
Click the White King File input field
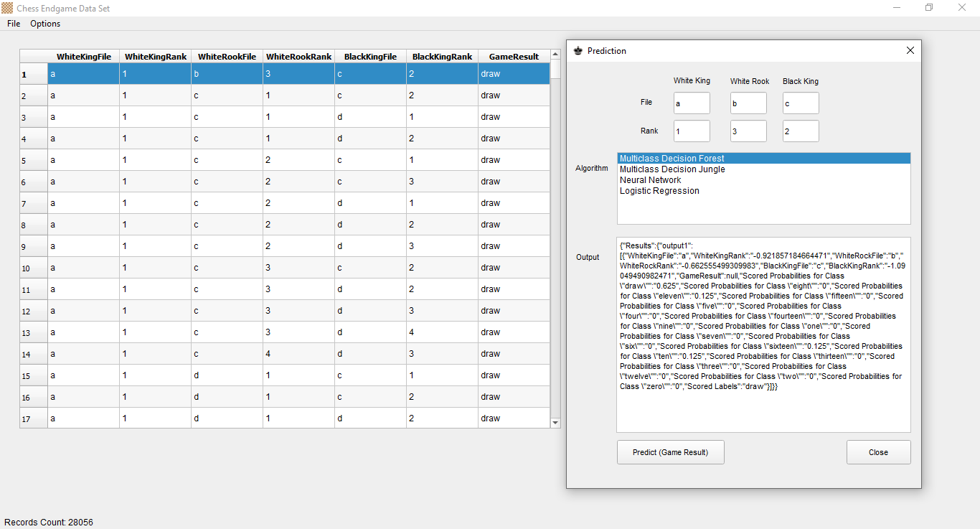(x=692, y=103)
